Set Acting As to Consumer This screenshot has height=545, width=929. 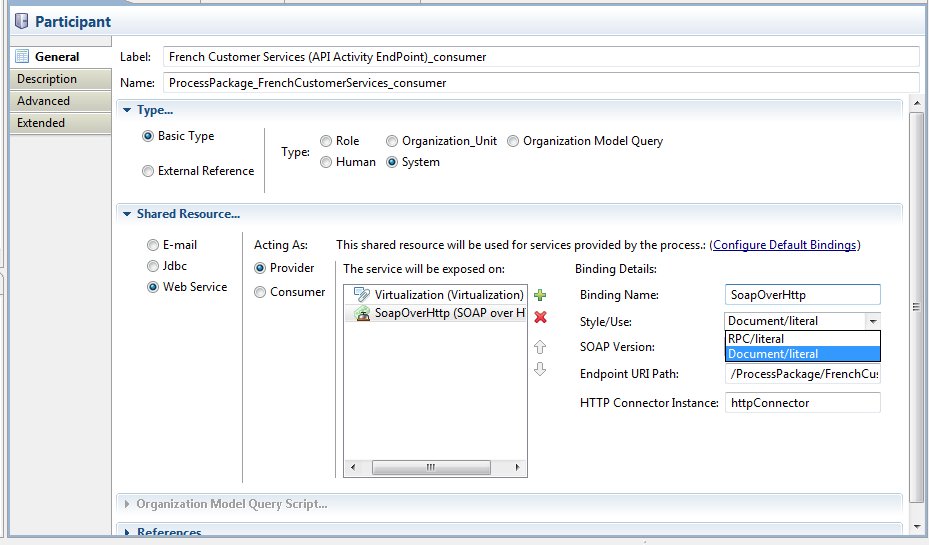point(260,292)
